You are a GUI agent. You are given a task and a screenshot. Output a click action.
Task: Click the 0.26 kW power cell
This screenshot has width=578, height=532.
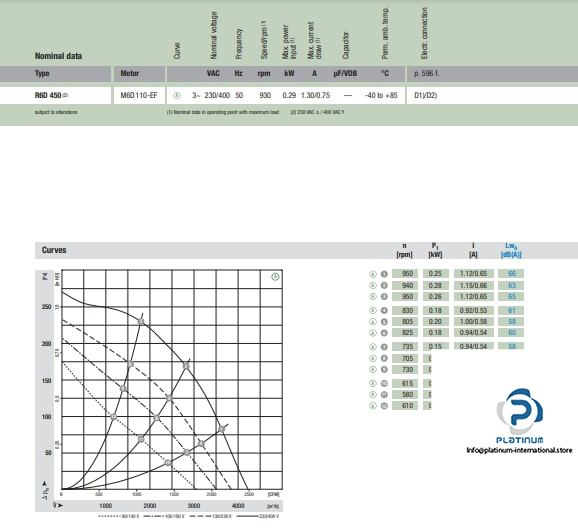[436, 296]
